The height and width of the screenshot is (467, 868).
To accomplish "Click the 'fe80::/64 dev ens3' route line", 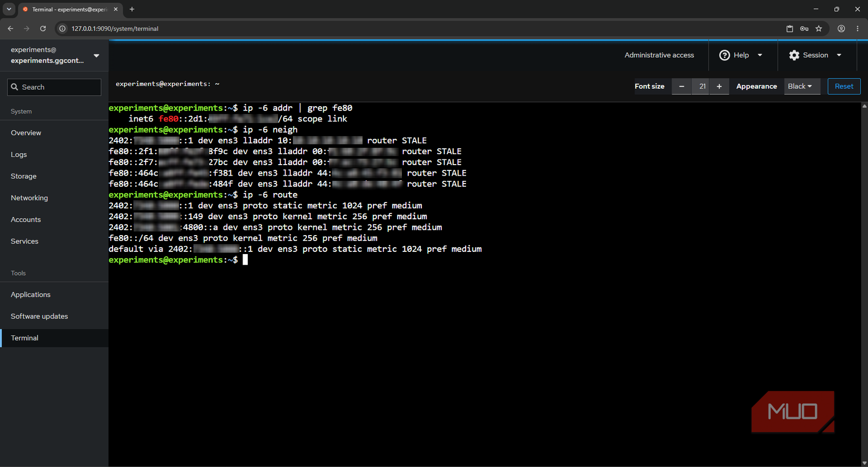I will point(243,238).
